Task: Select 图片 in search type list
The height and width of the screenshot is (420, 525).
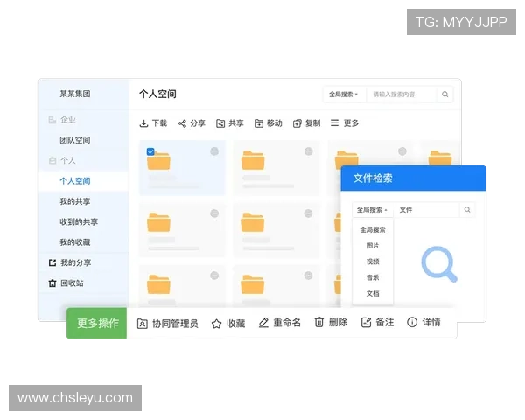Action: [373, 246]
